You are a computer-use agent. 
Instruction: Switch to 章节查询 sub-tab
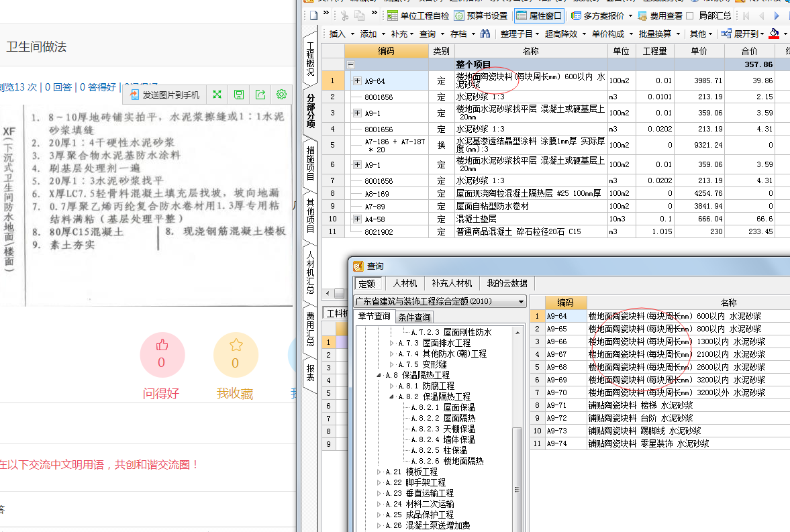tap(375, 316)
